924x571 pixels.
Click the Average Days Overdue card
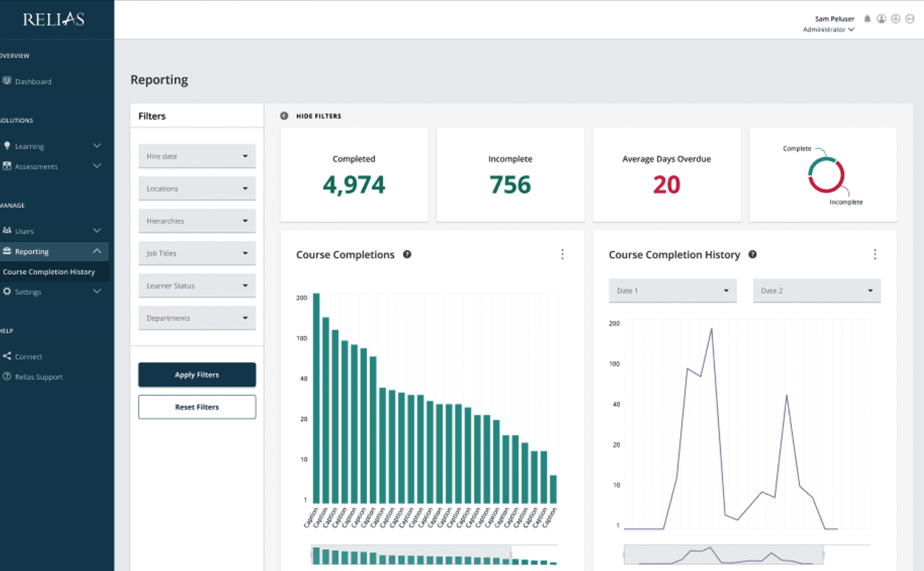pyautogui.click(x=666, y=175)
